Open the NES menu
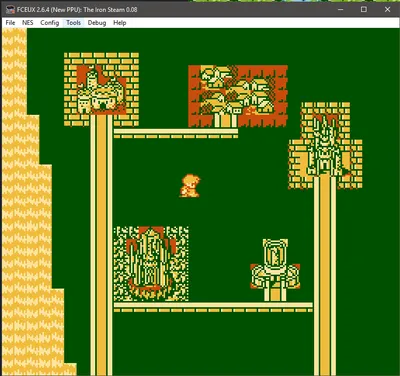 (x=28, y=23)
